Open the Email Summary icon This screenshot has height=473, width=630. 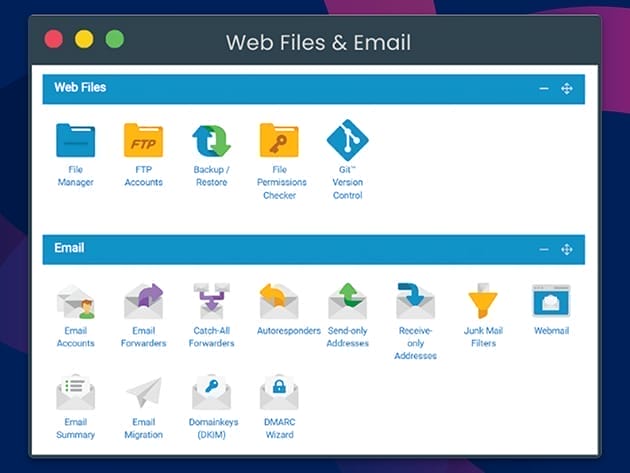[75, 393]
